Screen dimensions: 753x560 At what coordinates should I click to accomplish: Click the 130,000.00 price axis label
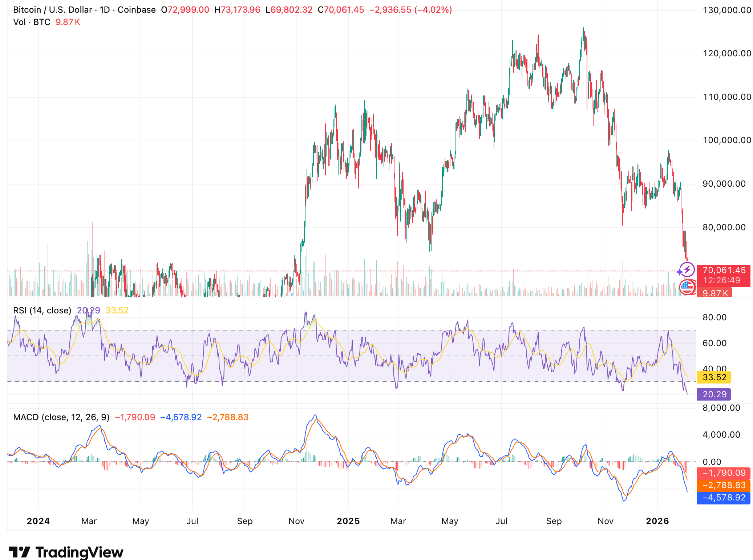tap(727, 10)
